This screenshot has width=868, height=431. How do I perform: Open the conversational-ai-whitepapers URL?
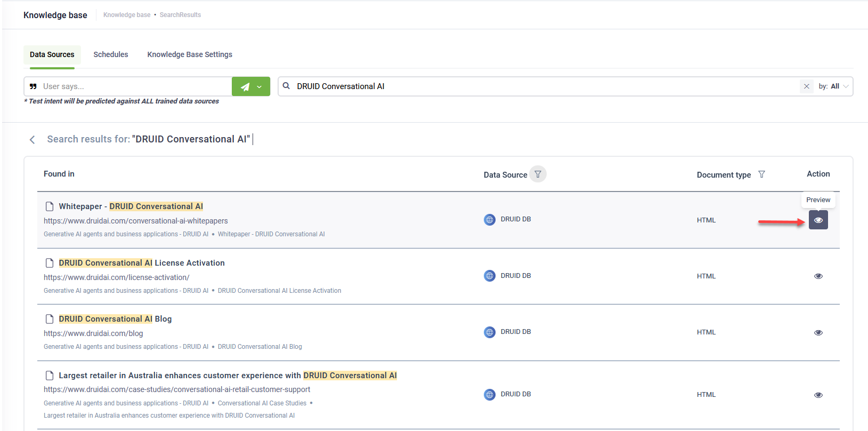[x=136, y=221]
